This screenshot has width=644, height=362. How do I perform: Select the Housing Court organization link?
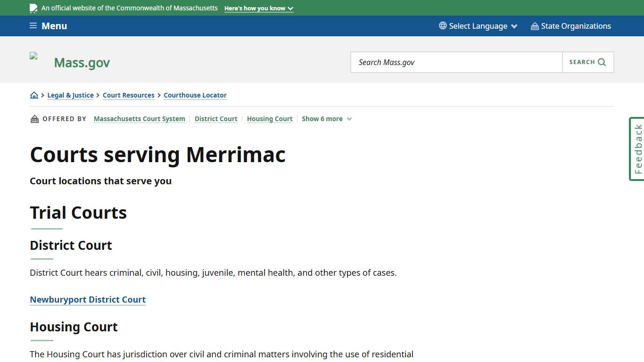click(x=269, y=119)
